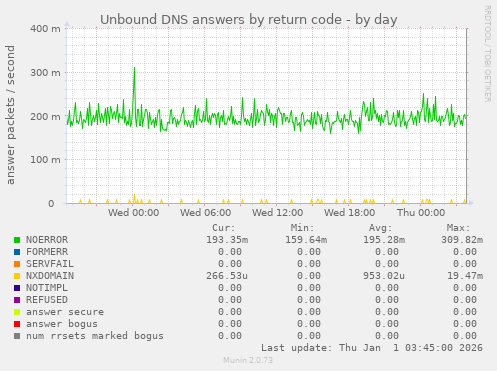Click NOERROR average value 195.28m
The width and height of the screenshot is (497, 371).
coord(384,240)
